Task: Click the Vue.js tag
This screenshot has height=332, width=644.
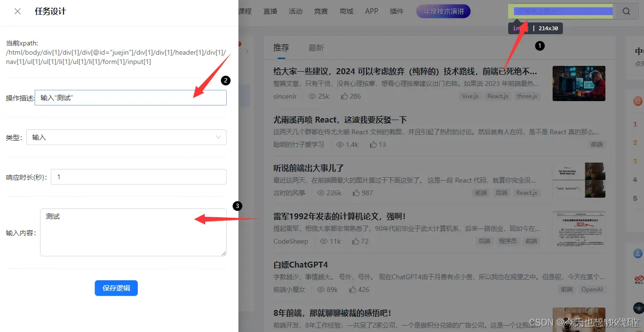Action: [x=470, y=96]
